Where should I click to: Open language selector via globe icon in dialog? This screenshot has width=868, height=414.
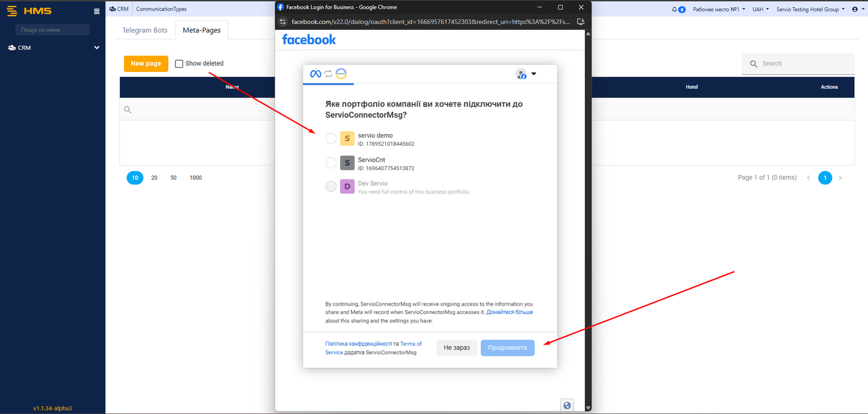coord(567,405)
